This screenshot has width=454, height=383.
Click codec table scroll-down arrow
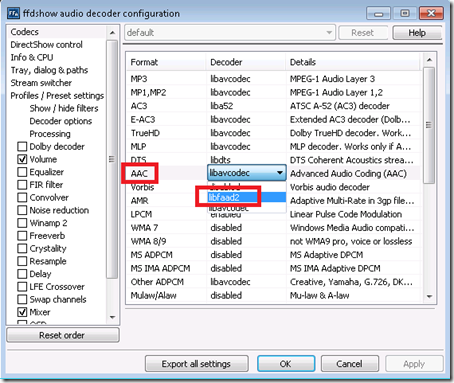pos(429,296)
